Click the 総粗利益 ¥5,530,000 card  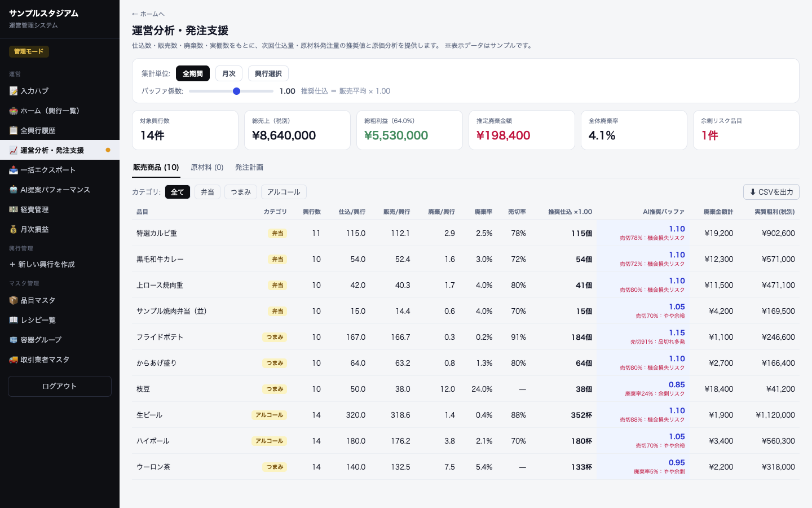pyautogui.click(x=409, y=130)
